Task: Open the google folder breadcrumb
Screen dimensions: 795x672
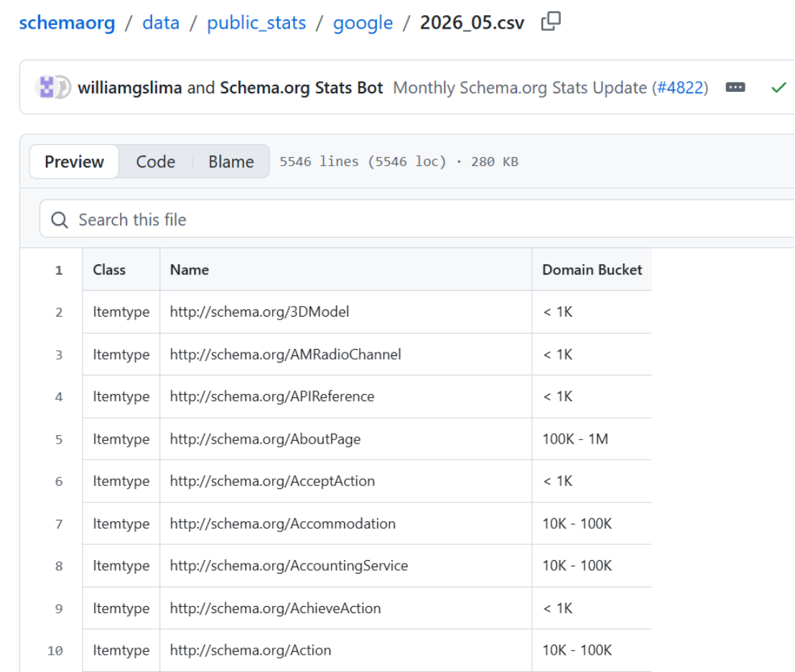Action: (363, 23)
